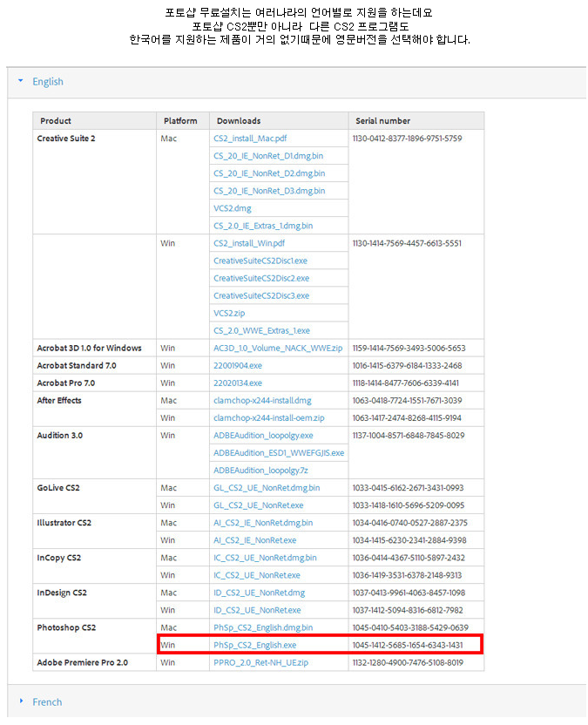Click Photoshop CS2 Win serial 1045-1412-5685-1654-6343-1431
The width and height of the screenshot is (588, 725).
coord(408,646)
